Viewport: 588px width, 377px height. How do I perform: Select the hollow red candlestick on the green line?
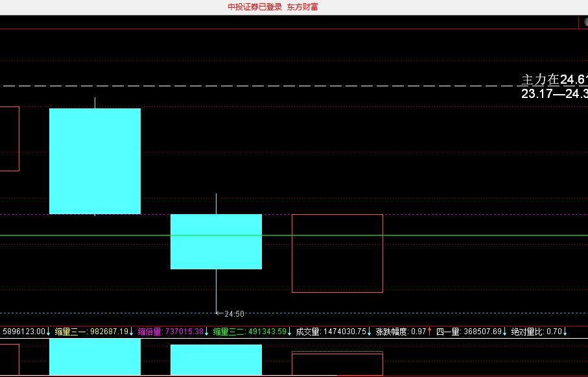point(338,253)
